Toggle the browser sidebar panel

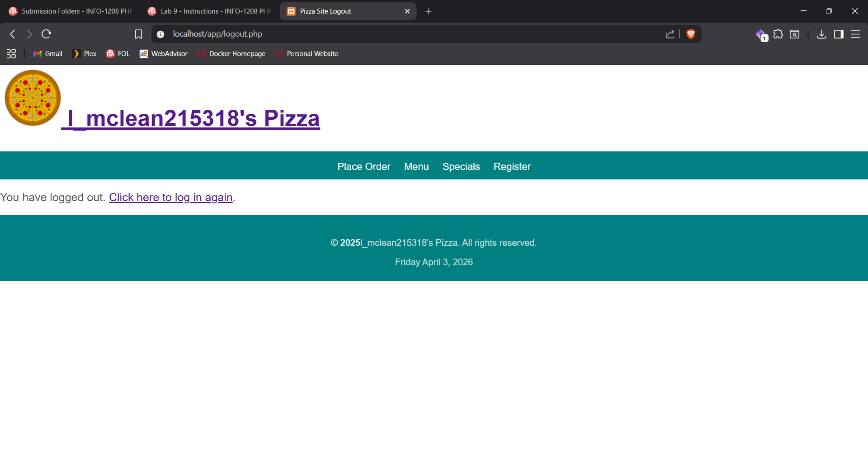tap(839, 34)
